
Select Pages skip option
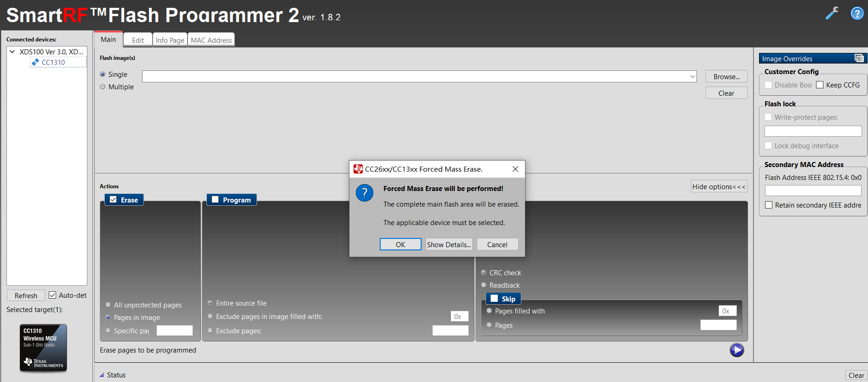(x=489, y=325)
